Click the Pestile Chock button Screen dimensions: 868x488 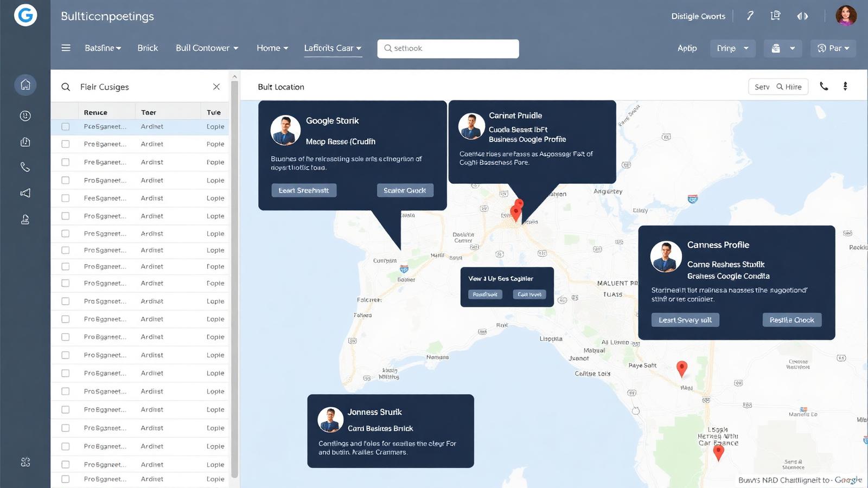pos(792,320)
